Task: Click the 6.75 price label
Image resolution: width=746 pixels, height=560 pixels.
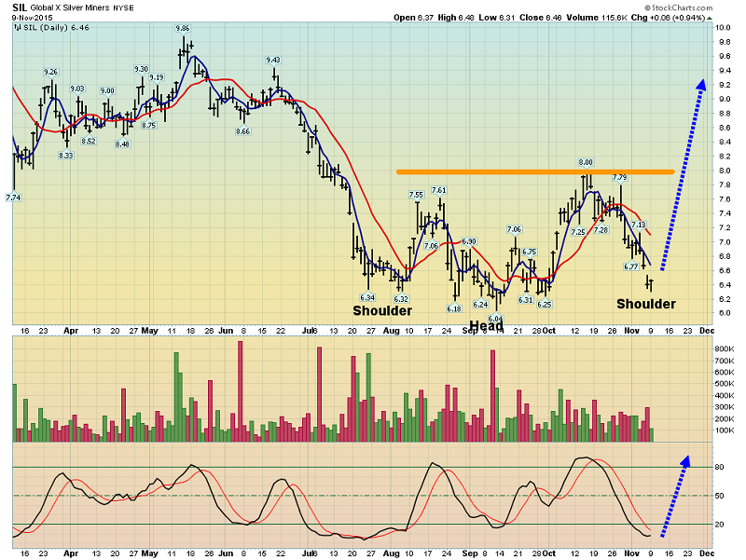Action: pos(530,252)
